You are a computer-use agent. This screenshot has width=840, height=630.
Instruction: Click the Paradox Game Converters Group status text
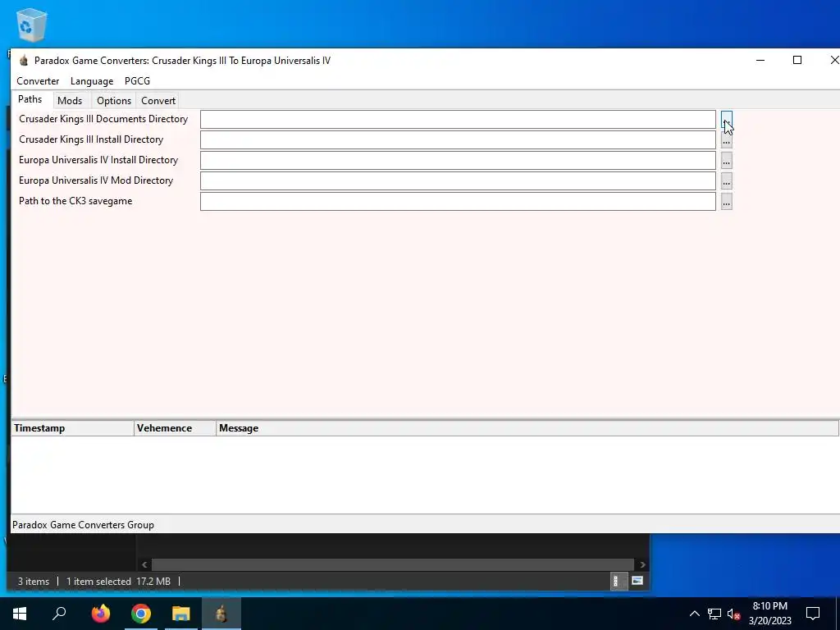83,525
